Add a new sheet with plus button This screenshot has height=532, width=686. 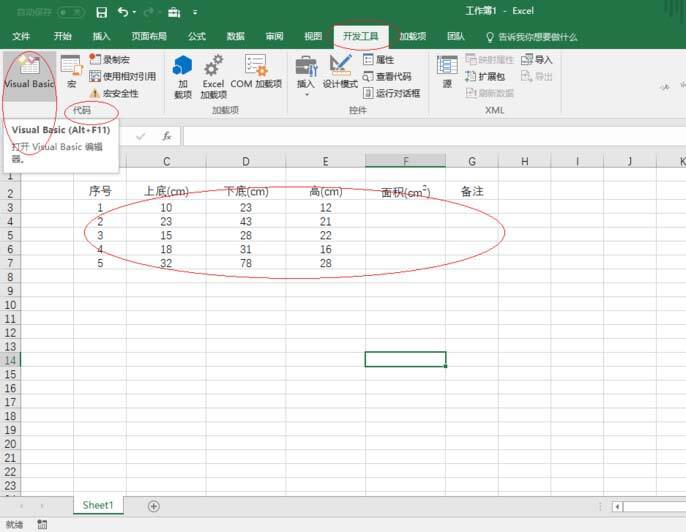154,506
